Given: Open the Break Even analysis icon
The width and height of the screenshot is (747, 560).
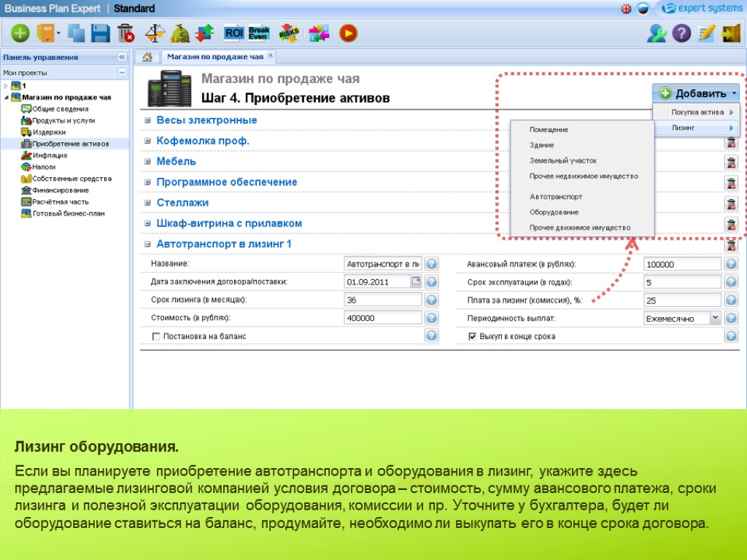Looking at the screenshot, I should coord(259,33).
